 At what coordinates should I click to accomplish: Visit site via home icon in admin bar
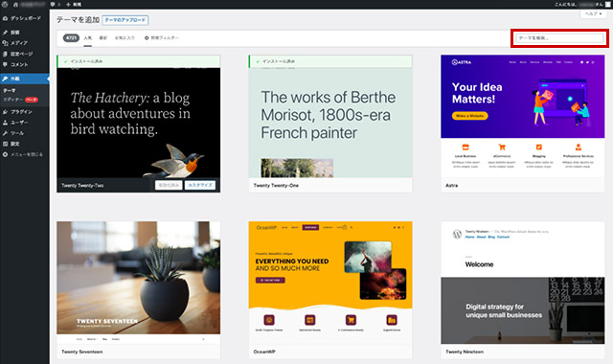tap(15, 4)
